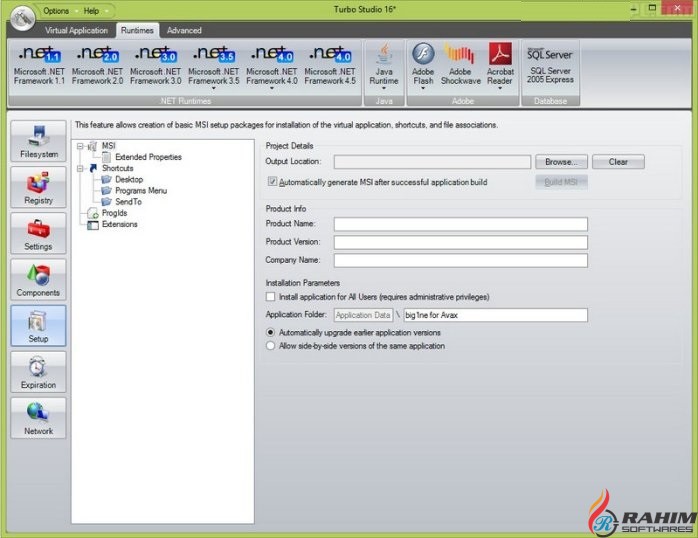This screenshot has width=698, height=538.
Task: Open the Filesystem panel
Action: coord(39,141)
